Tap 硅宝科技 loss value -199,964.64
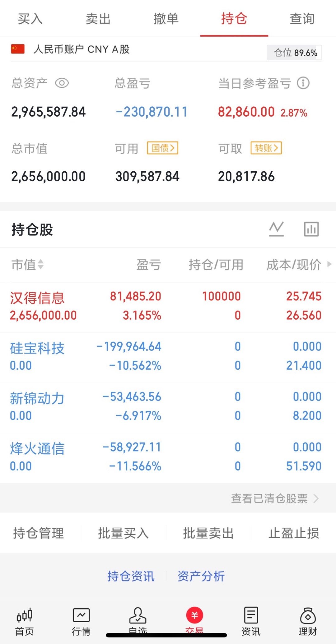336x644 pixels. click(129, 346)
